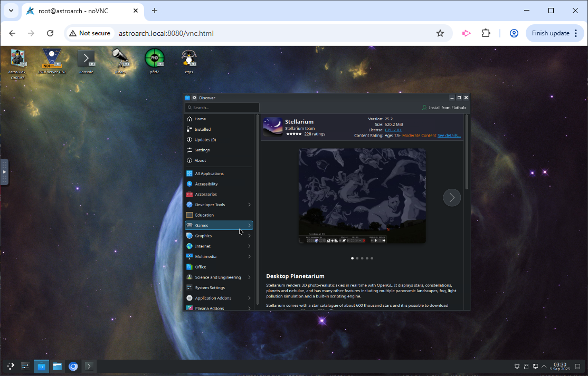Jump to second screenshot carousel dot
Image resolution: width=588 pixels, height=376 pixels.
(x=357, y=258)
